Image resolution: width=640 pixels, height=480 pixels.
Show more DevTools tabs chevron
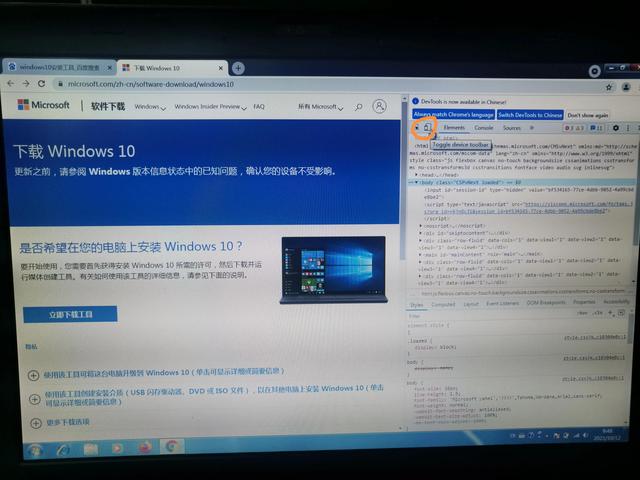point(532,128)
